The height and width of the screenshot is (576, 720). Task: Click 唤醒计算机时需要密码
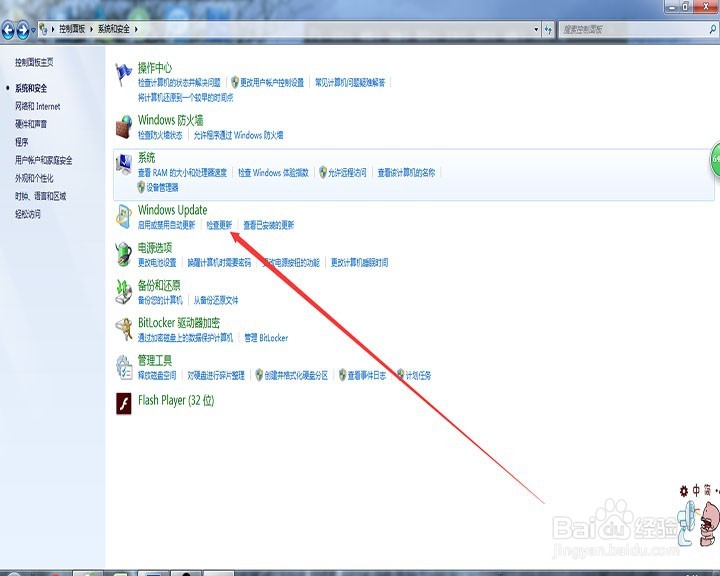pyautogui.click(x=219, y=263)
